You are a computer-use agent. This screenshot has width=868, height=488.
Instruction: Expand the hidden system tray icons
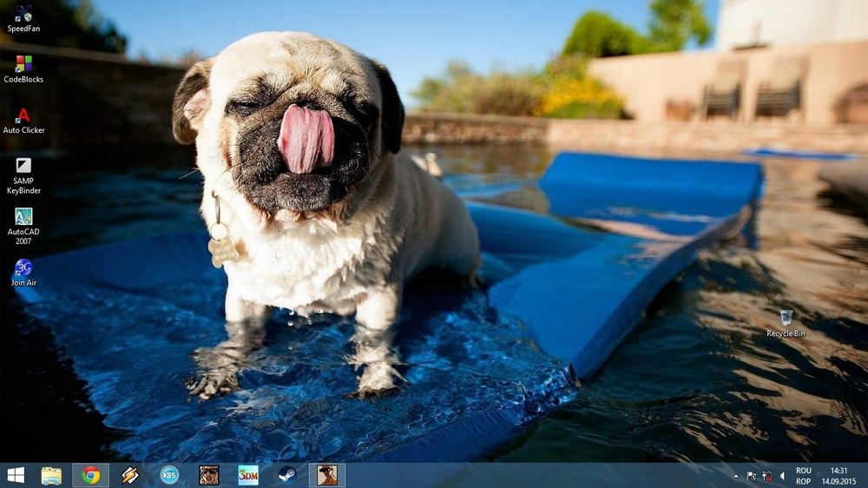tap(736, 476)
